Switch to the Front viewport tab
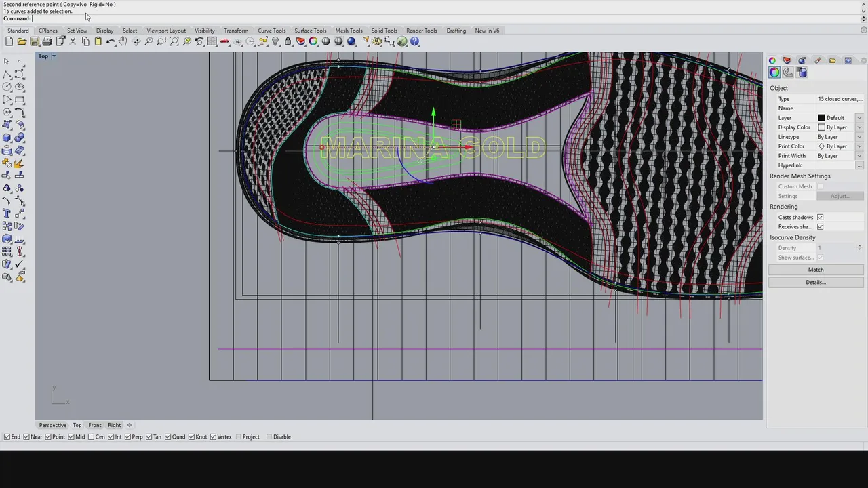 [94, 426]
